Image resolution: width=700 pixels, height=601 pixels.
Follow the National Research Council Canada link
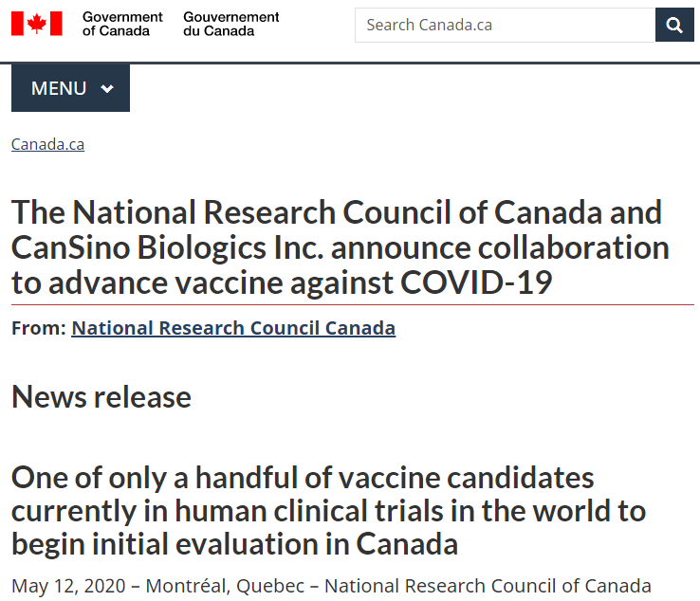pos(233,328)
